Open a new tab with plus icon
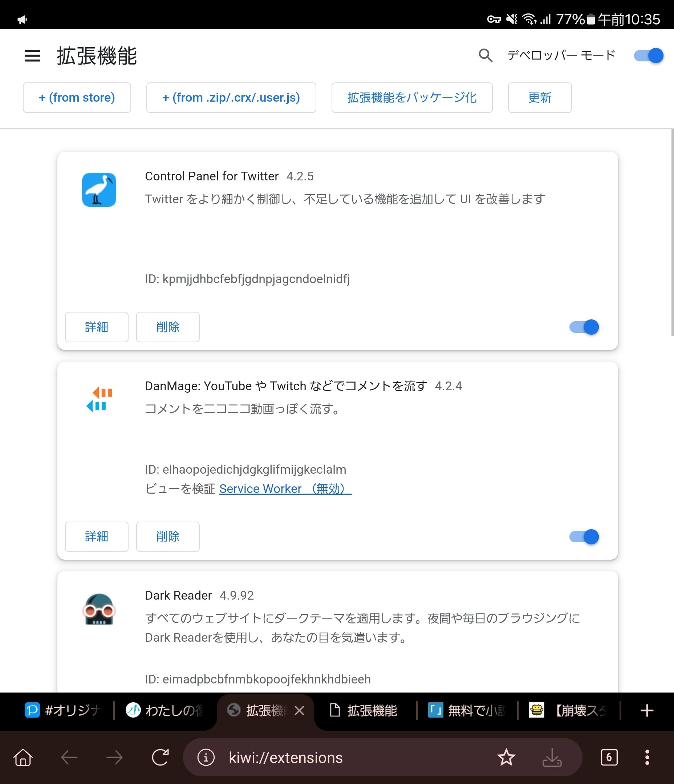Viewport: 674px width, 784px height. (x=647, y=711)
